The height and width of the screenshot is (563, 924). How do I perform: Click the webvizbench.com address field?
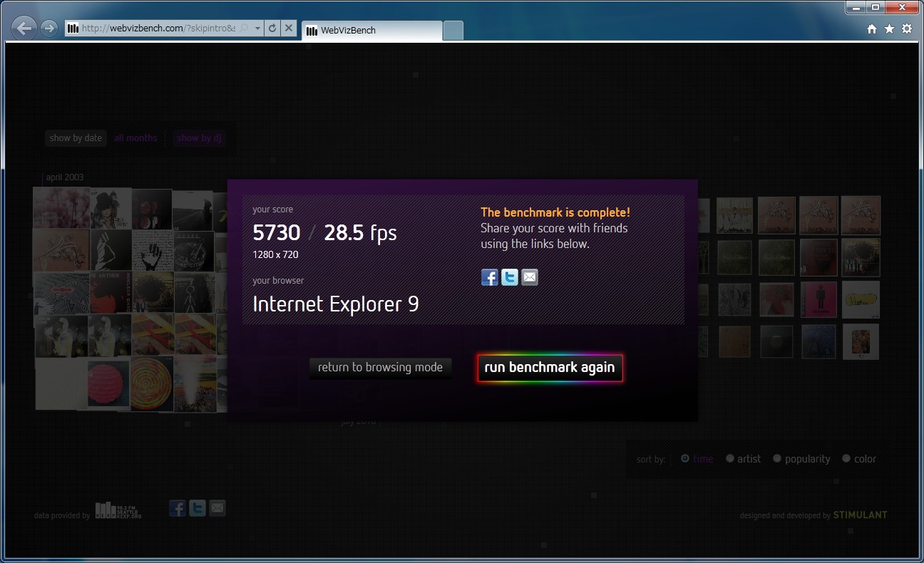[158, 29]
